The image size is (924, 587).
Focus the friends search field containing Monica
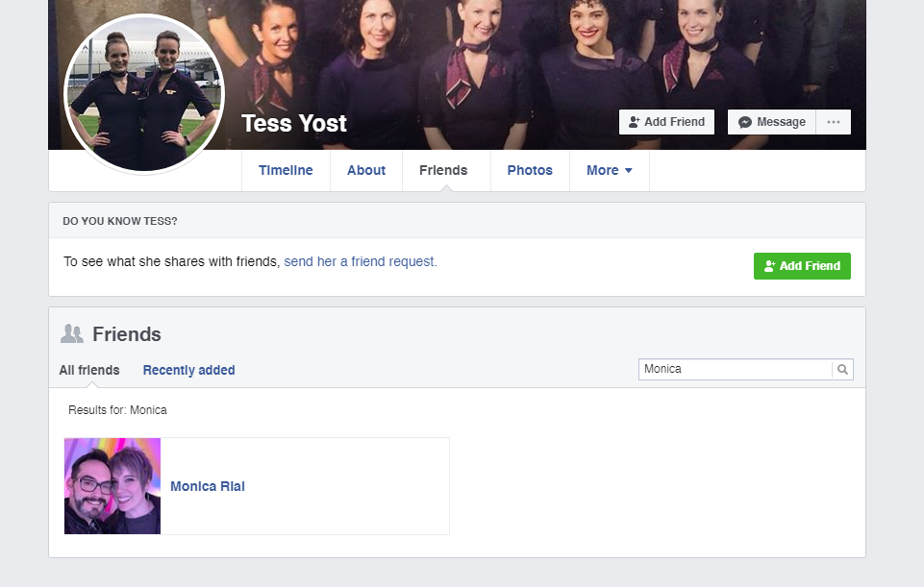point(735,369)
